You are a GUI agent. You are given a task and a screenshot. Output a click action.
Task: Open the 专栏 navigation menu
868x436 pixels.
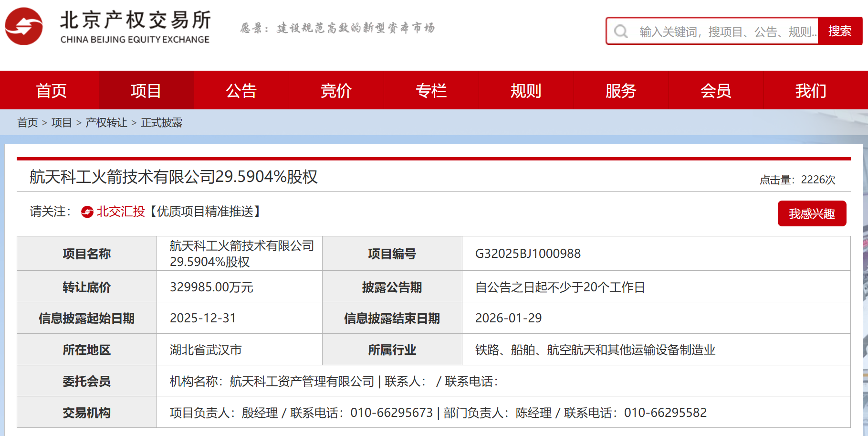[431, 90]
